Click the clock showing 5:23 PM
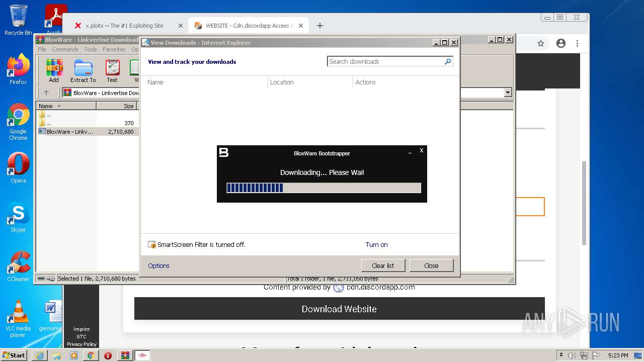 pos(618,355)
